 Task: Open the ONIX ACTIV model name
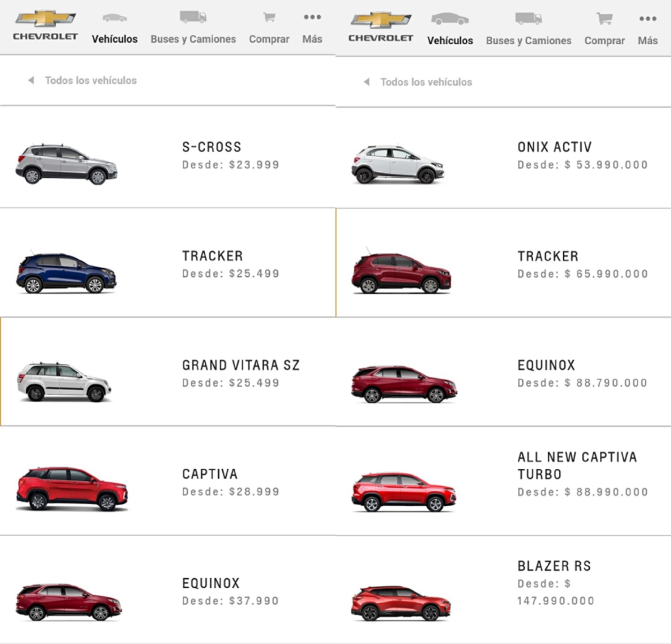(555, 147)
